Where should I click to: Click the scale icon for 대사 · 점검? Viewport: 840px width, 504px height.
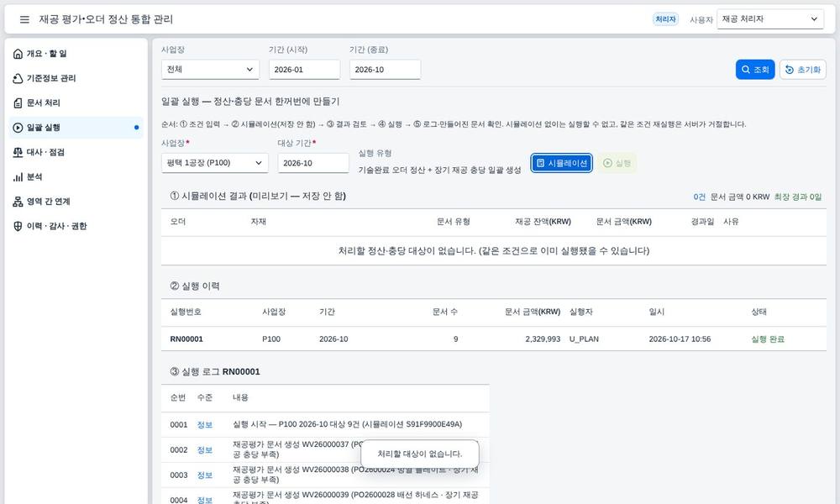coord(18,152)
